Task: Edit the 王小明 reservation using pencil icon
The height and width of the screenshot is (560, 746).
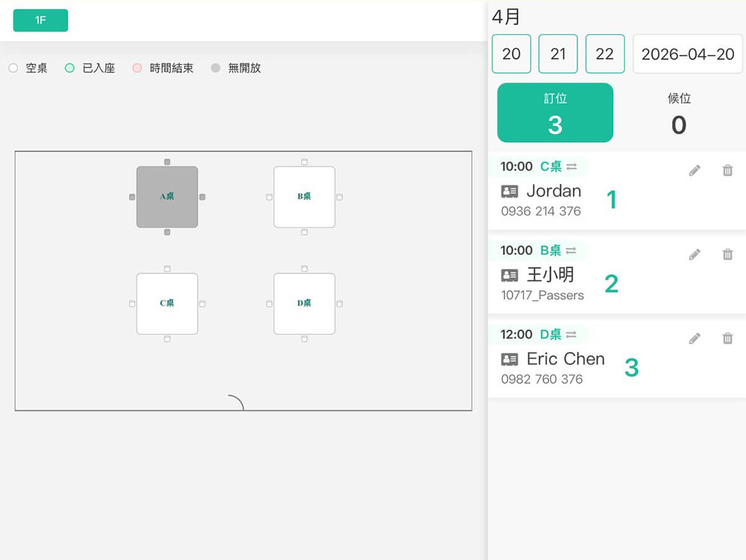Action: pyautogui.click(x=694, y=254)
